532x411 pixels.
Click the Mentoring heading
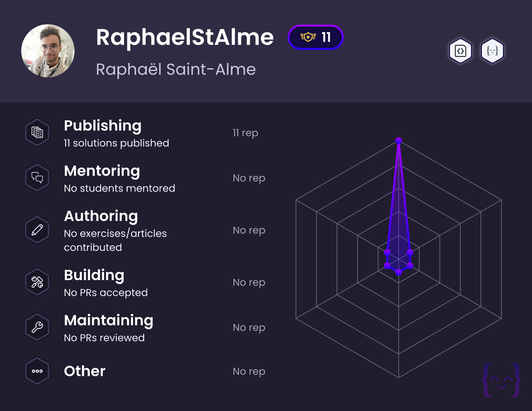(x=102, y=171)
